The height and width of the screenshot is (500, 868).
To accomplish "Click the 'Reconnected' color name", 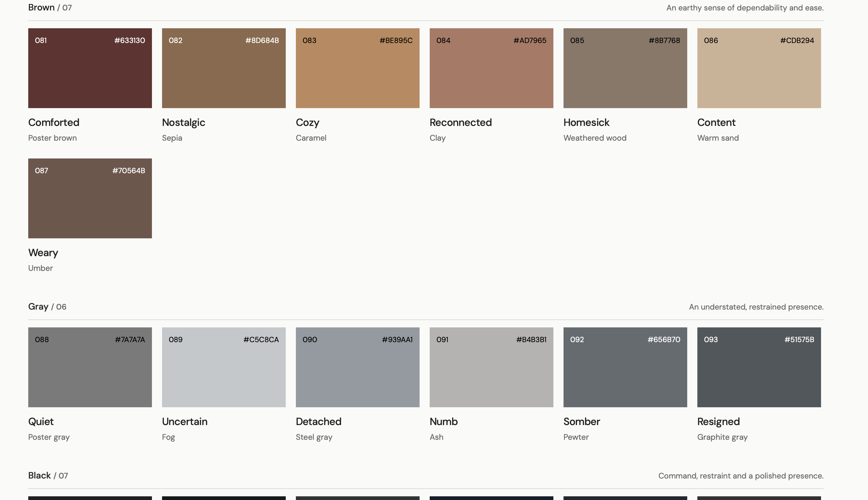I will pyautogui.click(x=461, y=122).
